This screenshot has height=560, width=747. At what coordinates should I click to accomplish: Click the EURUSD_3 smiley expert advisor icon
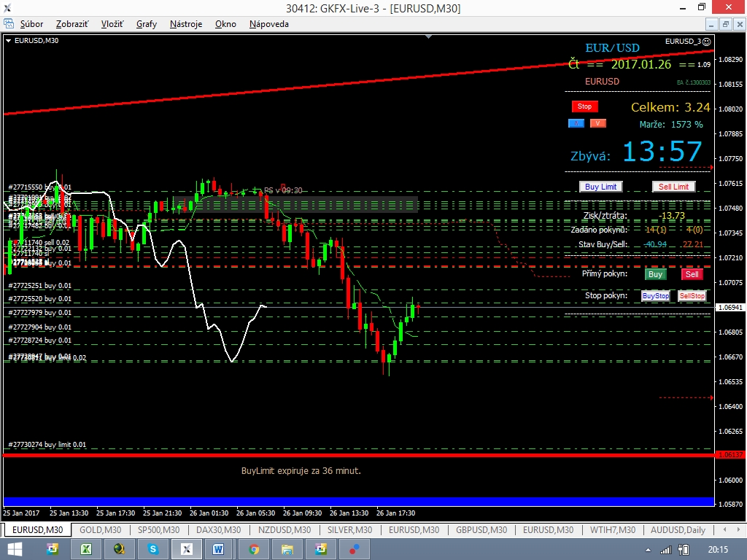point(706,42)
